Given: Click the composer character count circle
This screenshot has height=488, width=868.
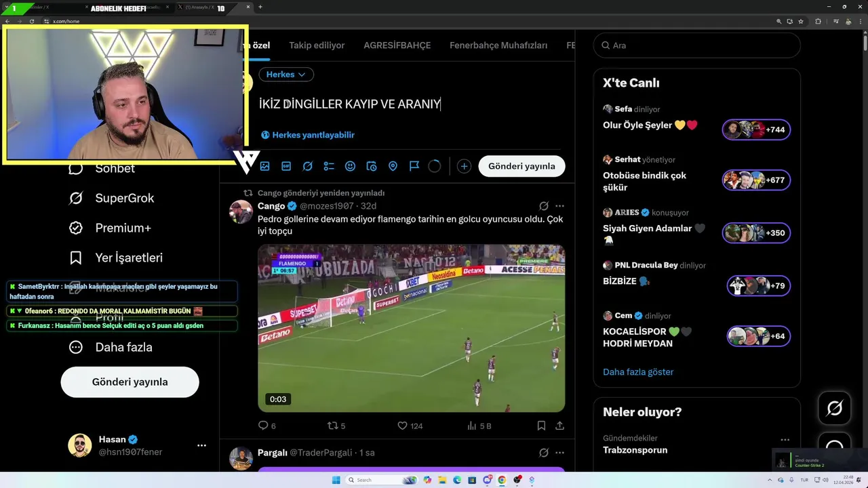Looking at the screenshot, I should [435, 166].
